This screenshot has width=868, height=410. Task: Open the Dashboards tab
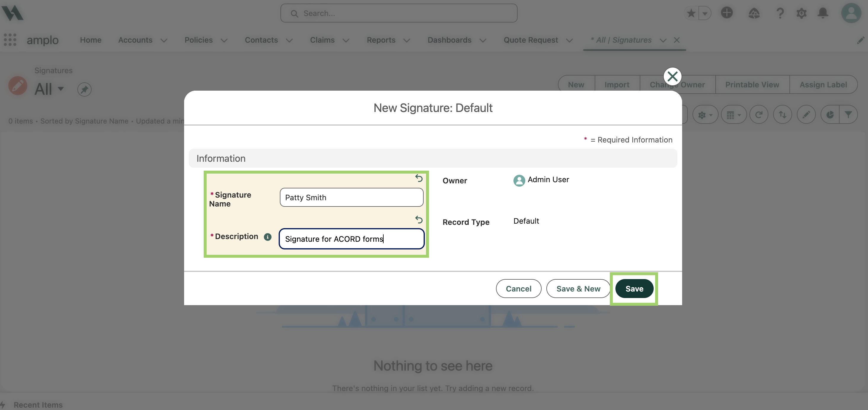(x=449, y=40)
